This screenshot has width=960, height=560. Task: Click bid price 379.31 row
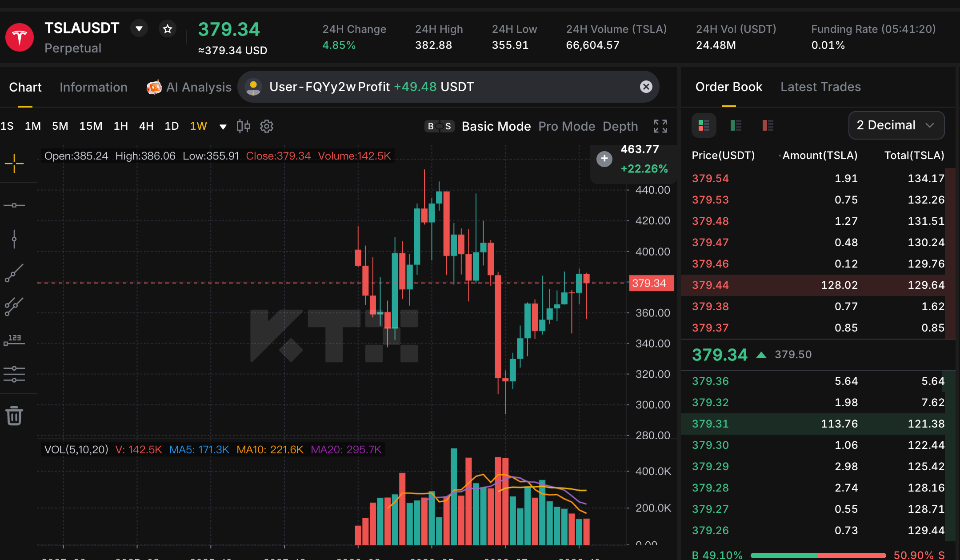pos(818,424)
